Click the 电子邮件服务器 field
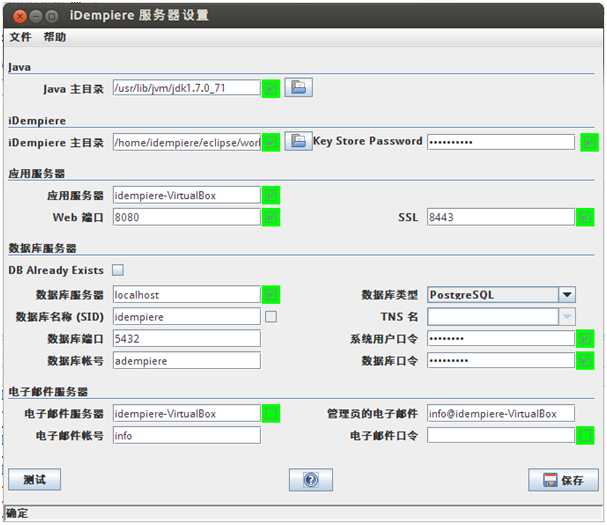Image resolution: width=607 pixels, height=525 pixels. pos(187,413)
